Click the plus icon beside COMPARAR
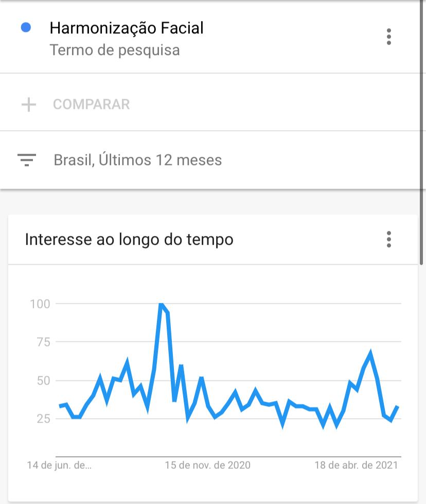 (29, 104)
